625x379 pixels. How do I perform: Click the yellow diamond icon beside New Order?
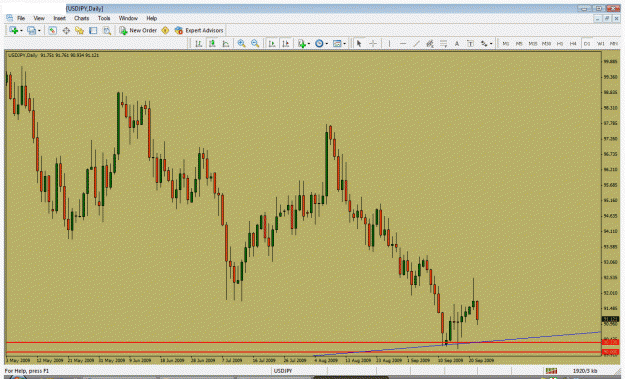165,30
